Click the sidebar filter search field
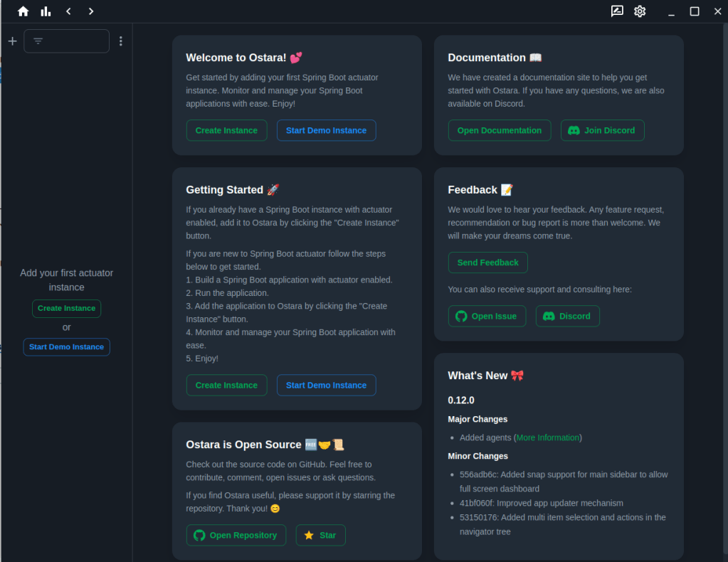The height and width of the screenshot is (562, 728). [67, 41]
